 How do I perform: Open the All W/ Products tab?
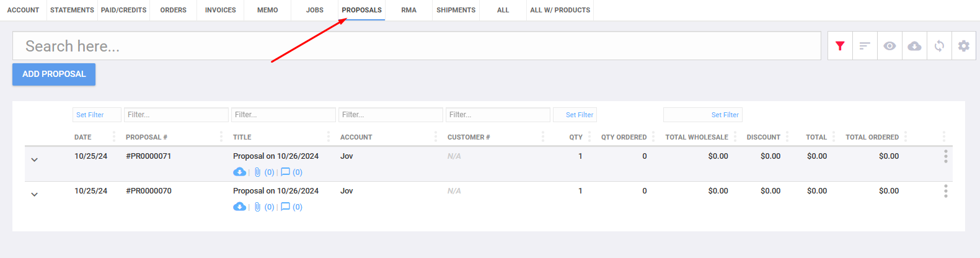point(560,10)
